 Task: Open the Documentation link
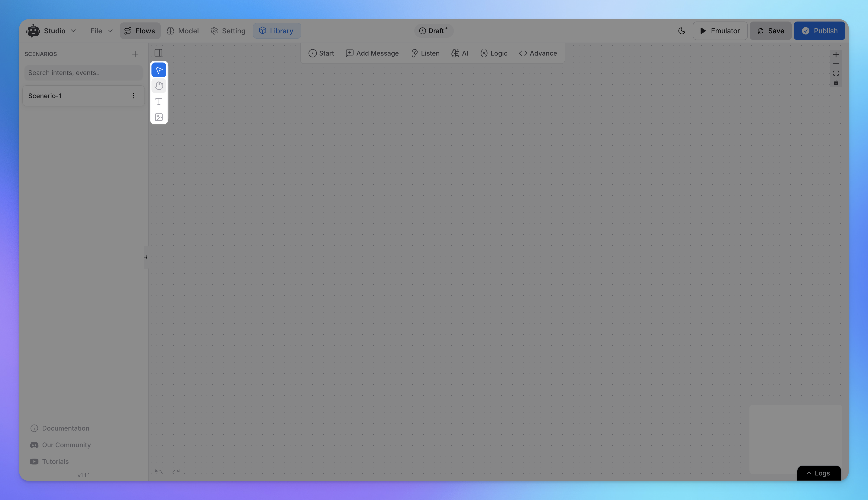(60, 428)
